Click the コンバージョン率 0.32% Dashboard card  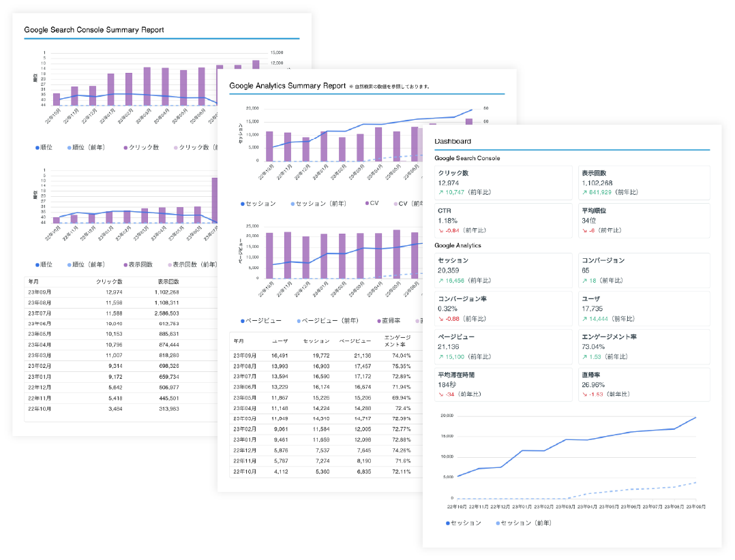pos(503,309)
